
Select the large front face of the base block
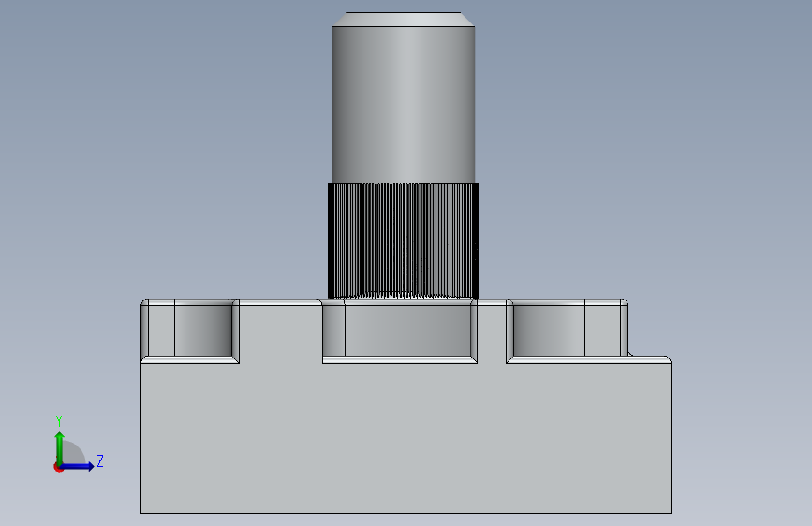pyautogui.click(x=406, y=437)
